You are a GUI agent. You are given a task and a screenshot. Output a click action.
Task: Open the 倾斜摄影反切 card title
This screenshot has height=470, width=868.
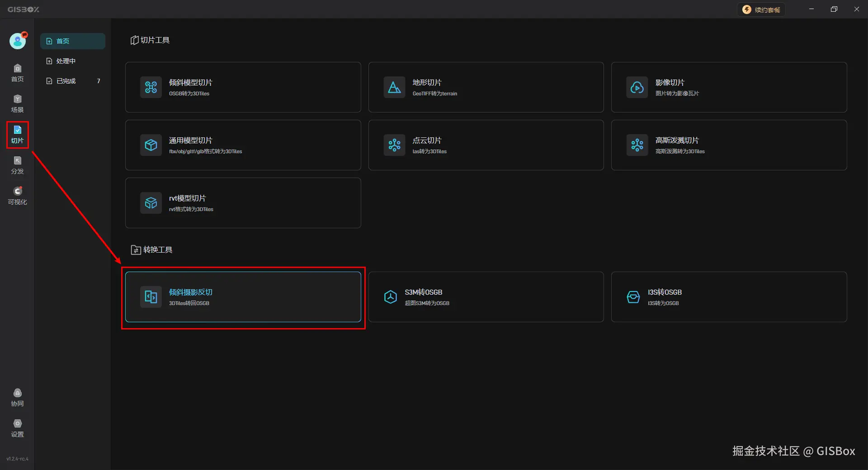tap(190, 292)
